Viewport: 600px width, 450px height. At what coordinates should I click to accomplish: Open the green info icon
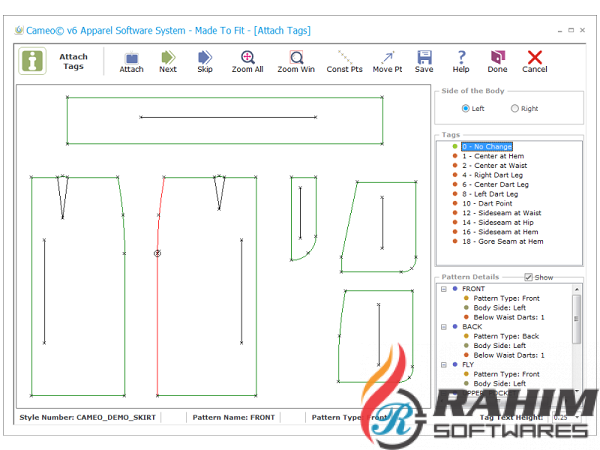(33, 61)
